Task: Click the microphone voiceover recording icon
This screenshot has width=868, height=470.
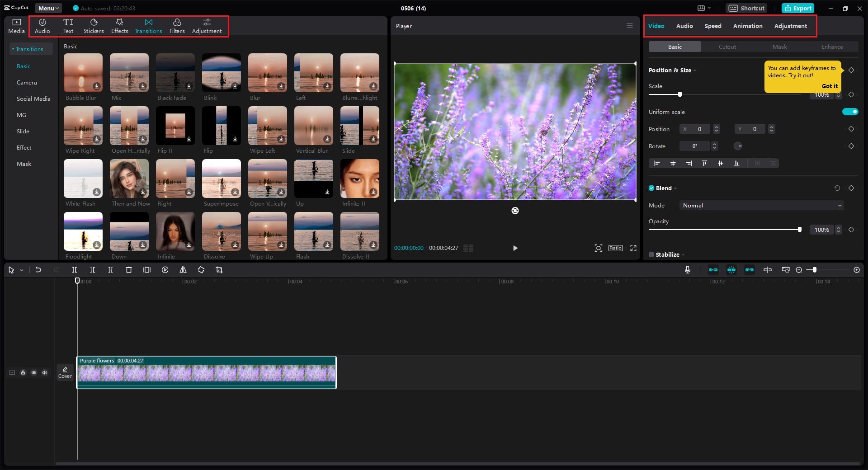Action: [687, 270]
